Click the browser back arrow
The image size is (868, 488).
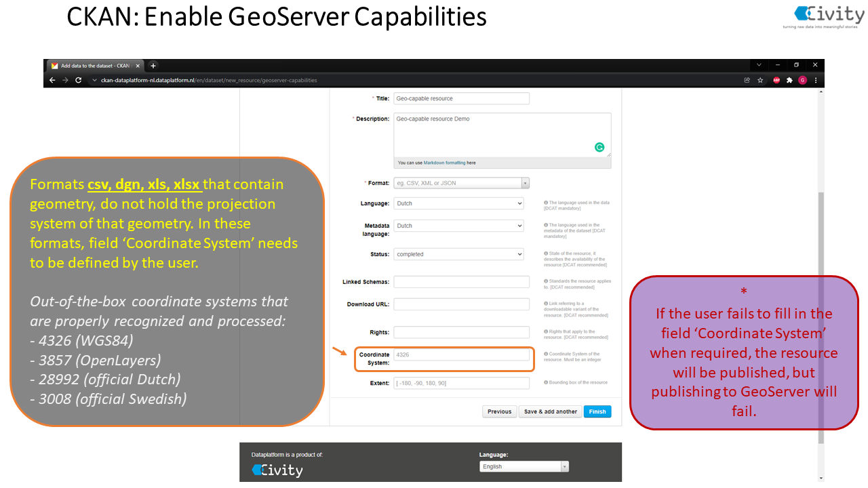point(53,80)
